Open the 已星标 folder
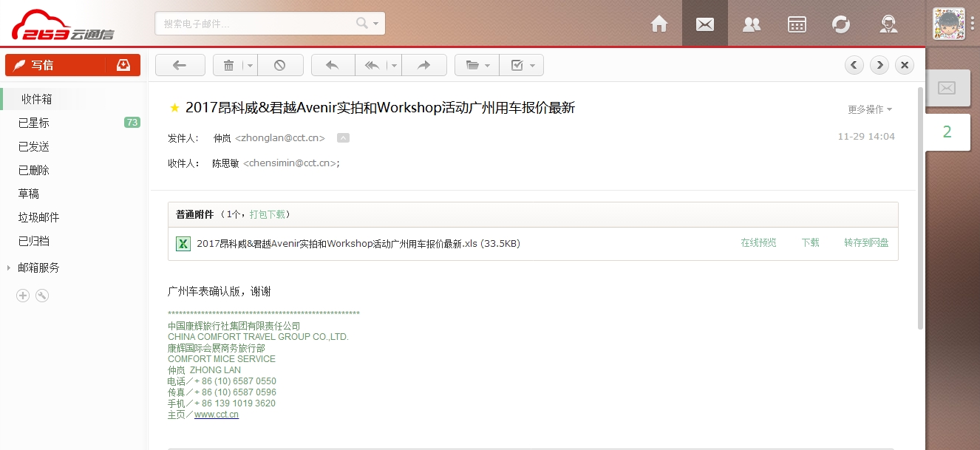The image size is (980, 450). [34, 123]
